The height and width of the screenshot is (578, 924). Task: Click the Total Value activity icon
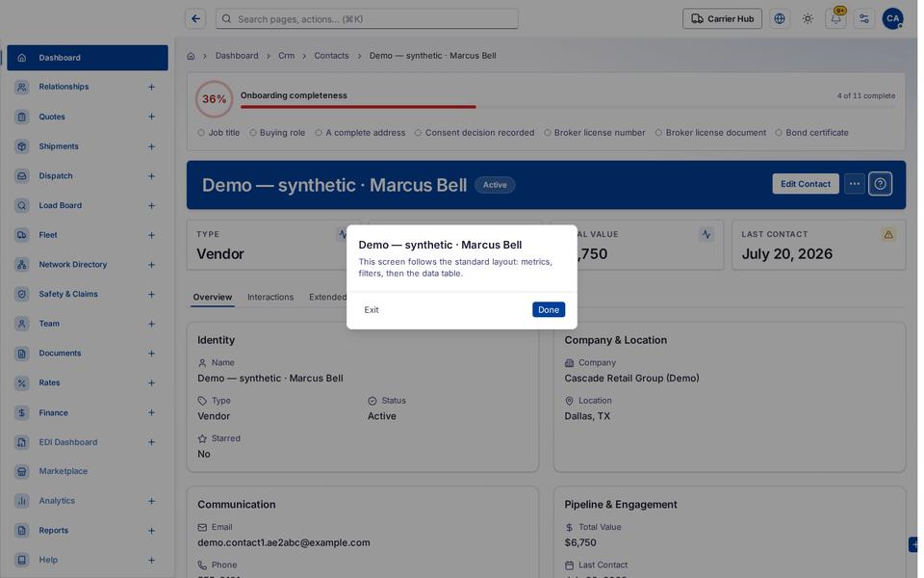tap(706, 235)
